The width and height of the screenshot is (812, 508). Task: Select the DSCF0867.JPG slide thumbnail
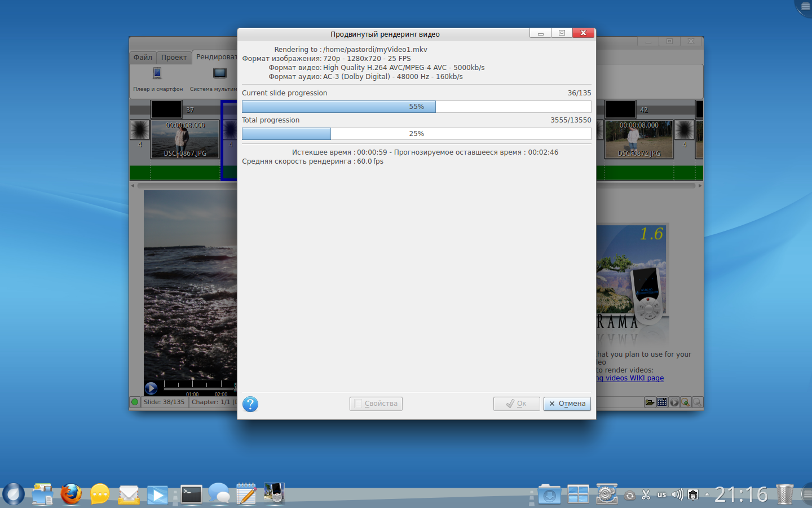(185, 139)
